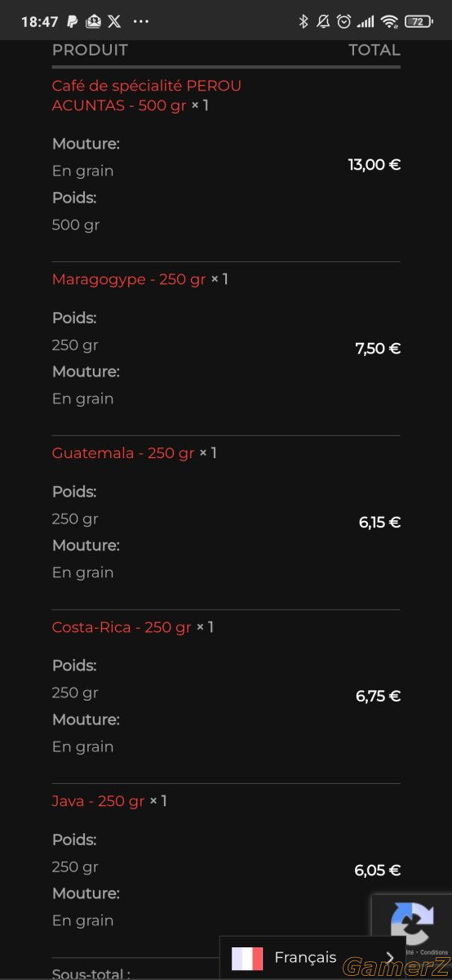The height and width of the screenshot is (980, 452).
Task: Tap the muted bell icon
Action: (x=323, y=22)
